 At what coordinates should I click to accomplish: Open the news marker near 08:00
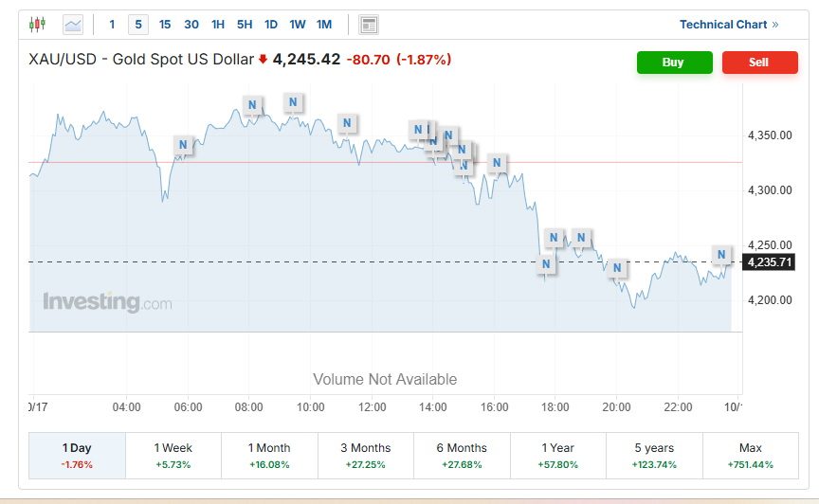pyautogui.click(x=252, y=104)
